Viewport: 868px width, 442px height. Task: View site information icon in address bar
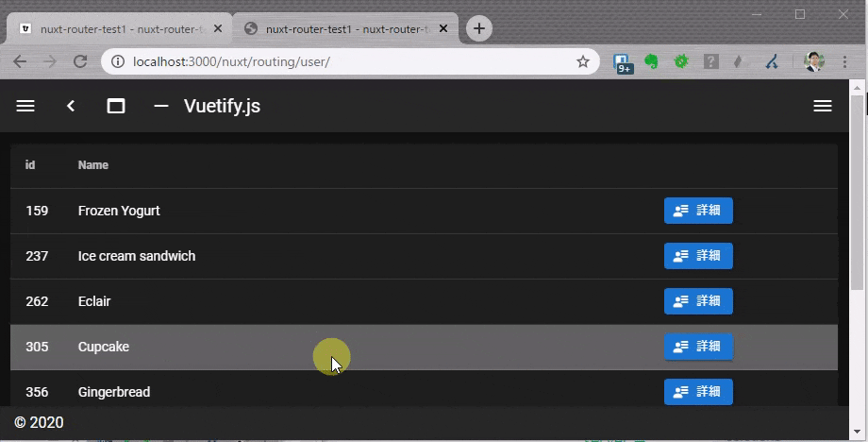pos(118,61)
